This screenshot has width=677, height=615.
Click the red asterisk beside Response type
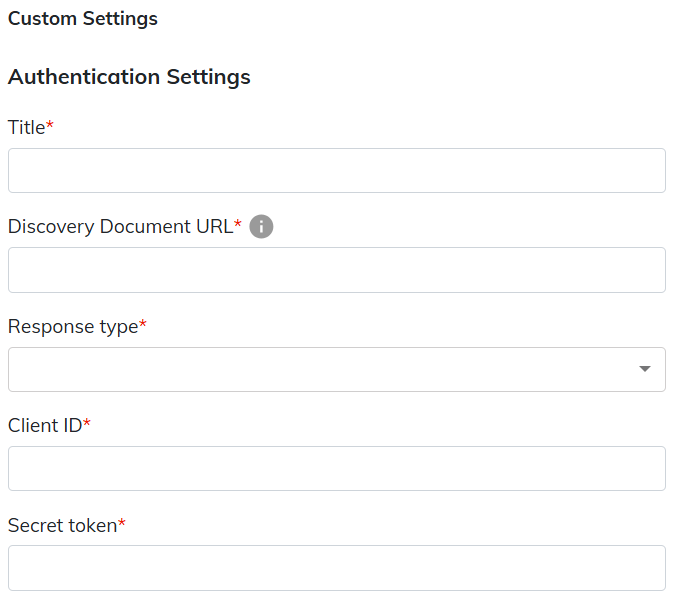pyautogui.click(x=143, y=325)
